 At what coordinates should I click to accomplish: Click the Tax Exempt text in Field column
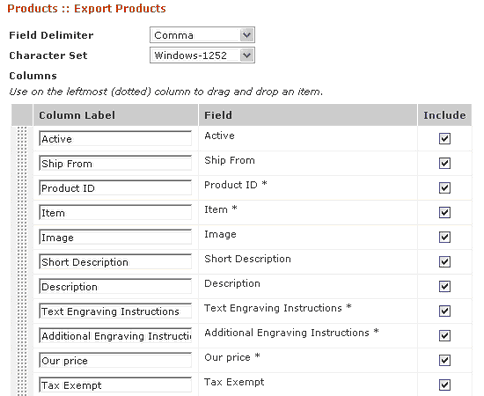tap(234, 382)
